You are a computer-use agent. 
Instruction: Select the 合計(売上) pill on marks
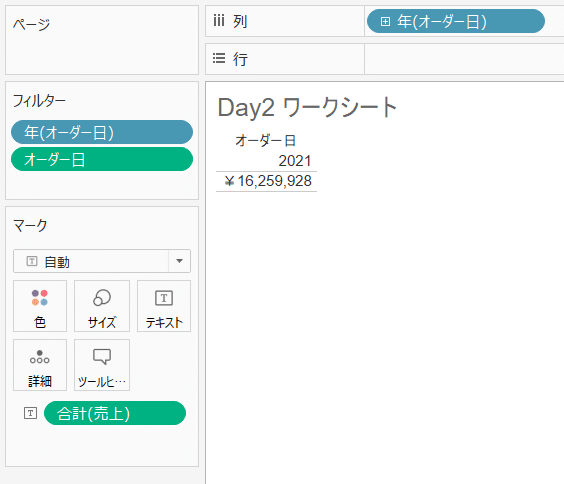click(115, 413)
